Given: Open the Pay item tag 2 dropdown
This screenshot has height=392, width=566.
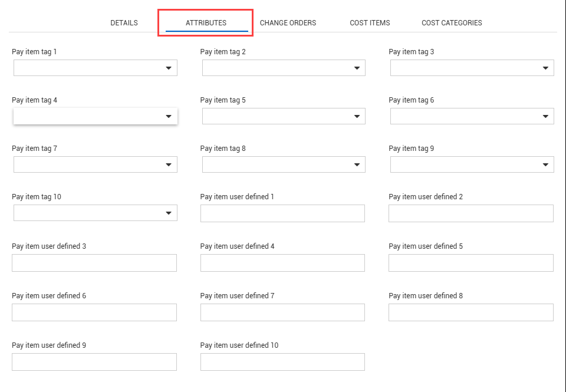Looking at the screenshot, I should coord(284,68).
